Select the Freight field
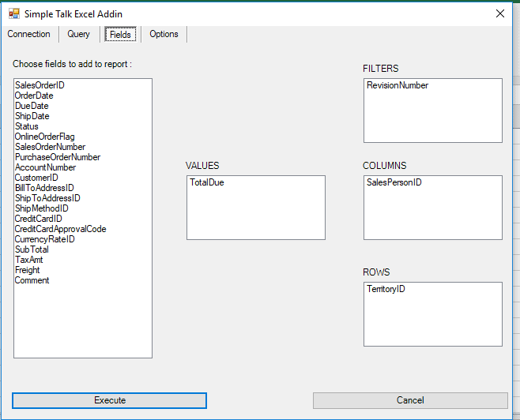Screen dimensions: 520x420 click(27, 270)
